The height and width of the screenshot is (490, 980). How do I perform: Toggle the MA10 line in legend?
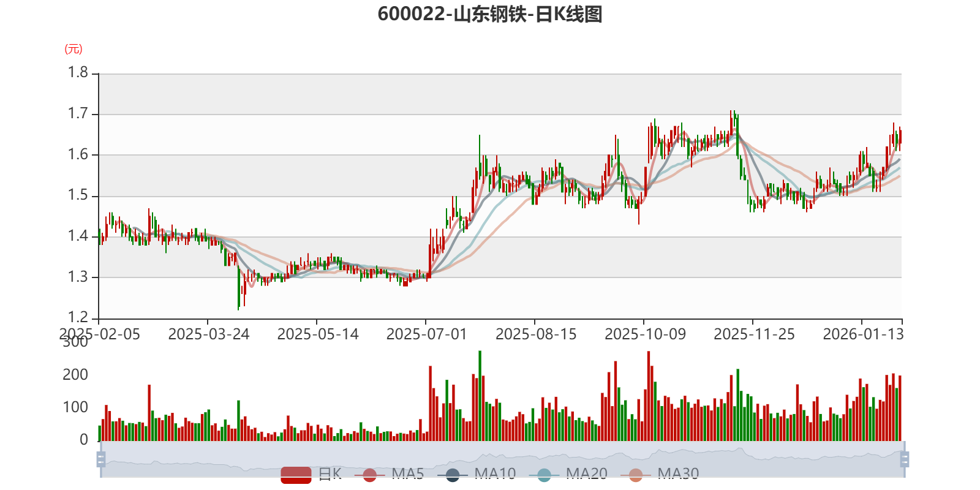(477, 474)
